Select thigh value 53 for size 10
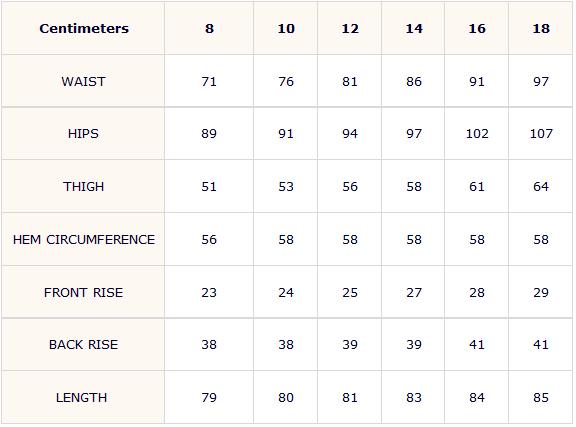 click(x=286, y=187)
